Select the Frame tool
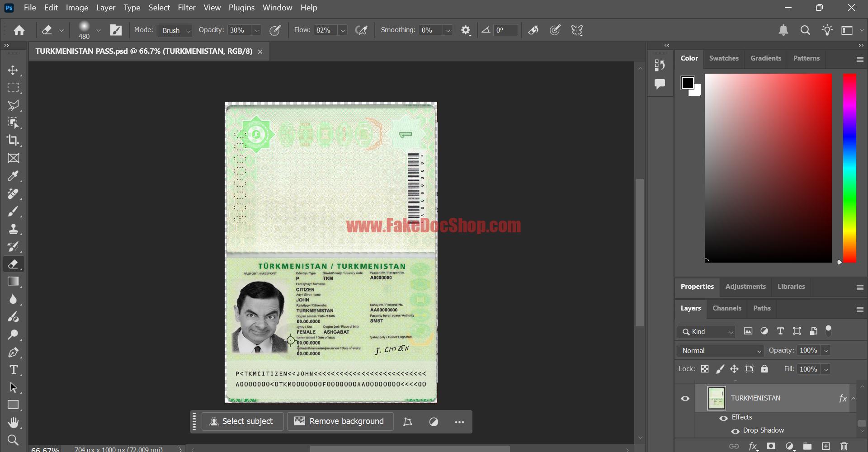The image size is (868, 452). tap(13, 158)
